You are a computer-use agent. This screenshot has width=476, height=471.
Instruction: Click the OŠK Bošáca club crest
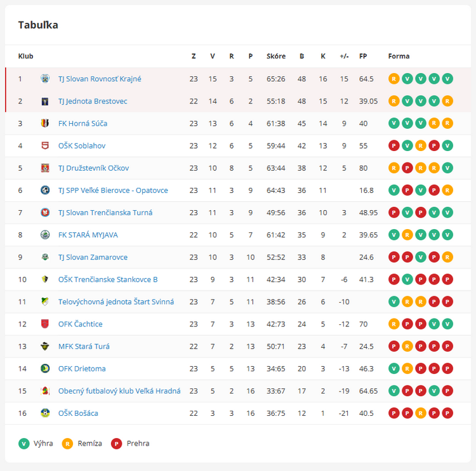45,413
